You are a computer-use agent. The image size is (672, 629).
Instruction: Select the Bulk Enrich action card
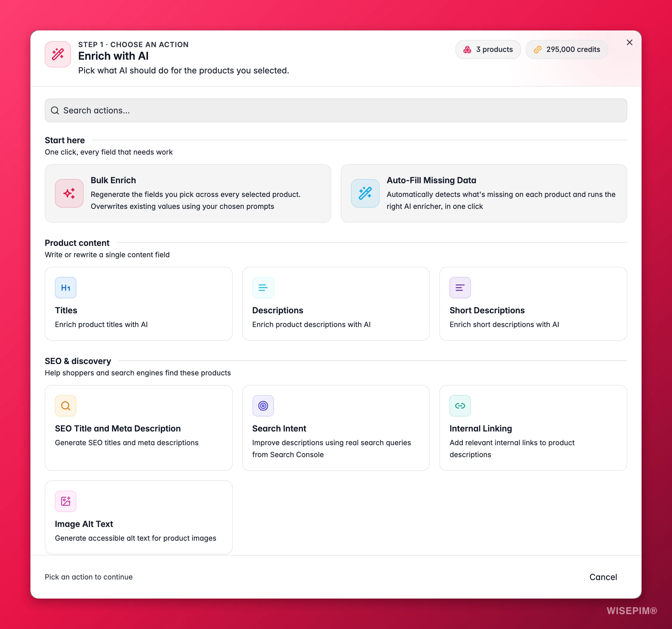(x=188, y=193)
